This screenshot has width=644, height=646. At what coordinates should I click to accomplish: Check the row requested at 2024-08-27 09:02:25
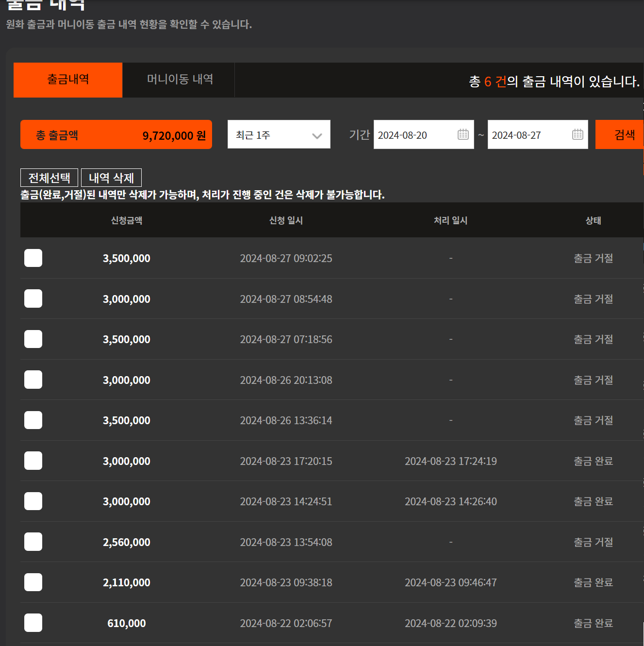33,258
